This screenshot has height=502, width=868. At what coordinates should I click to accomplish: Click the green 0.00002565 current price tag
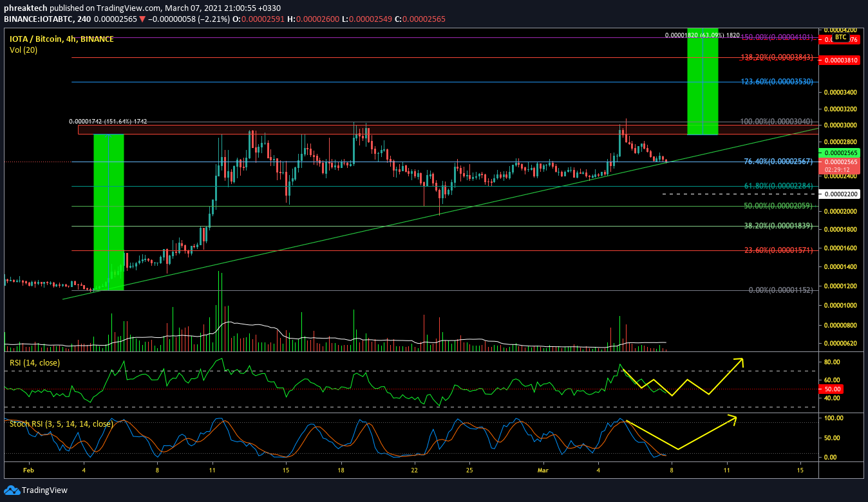841,153
